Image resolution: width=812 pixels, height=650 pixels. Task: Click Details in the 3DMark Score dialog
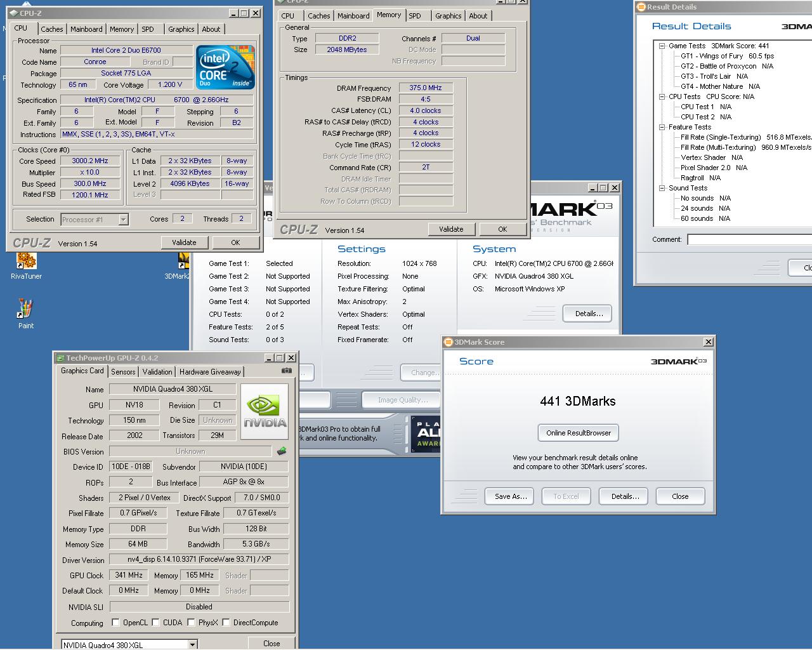click(625, 496)
